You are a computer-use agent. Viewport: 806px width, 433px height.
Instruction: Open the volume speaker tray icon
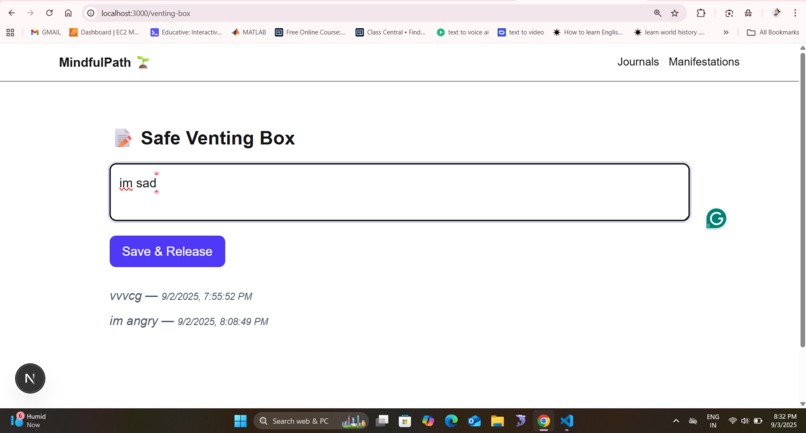(x=745, y=421)
